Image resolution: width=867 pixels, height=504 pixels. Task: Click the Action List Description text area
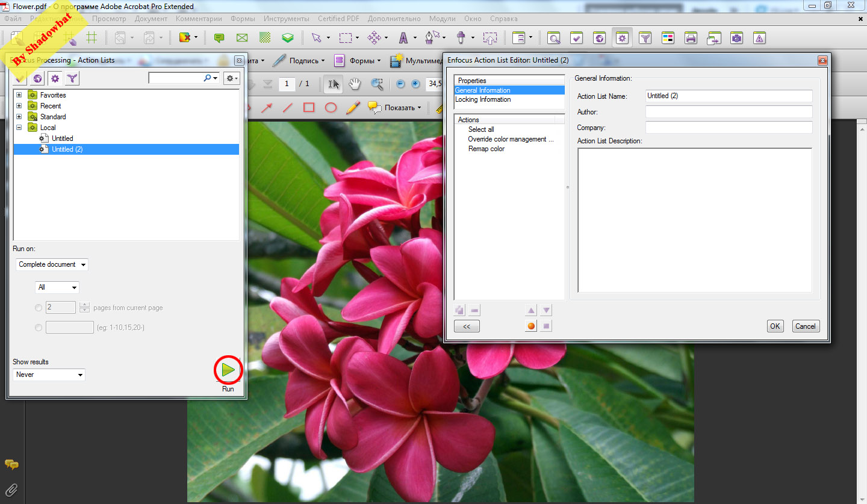[x=695, y=220]
